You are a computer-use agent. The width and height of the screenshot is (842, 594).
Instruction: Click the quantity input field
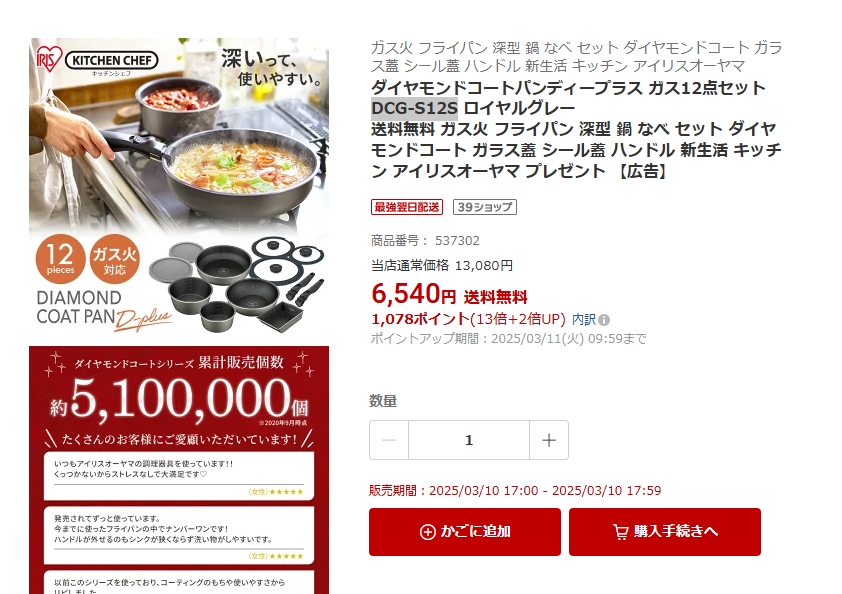(x=469, y=440)
